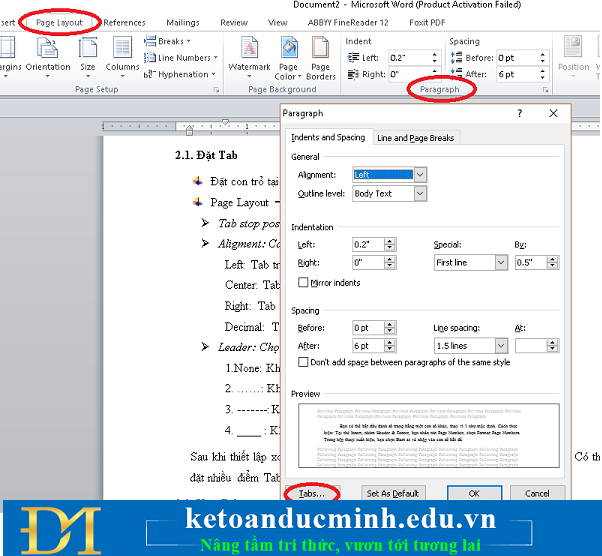Switch to the References tab
This screenshot has height=556, width=602.
[124, 22]
